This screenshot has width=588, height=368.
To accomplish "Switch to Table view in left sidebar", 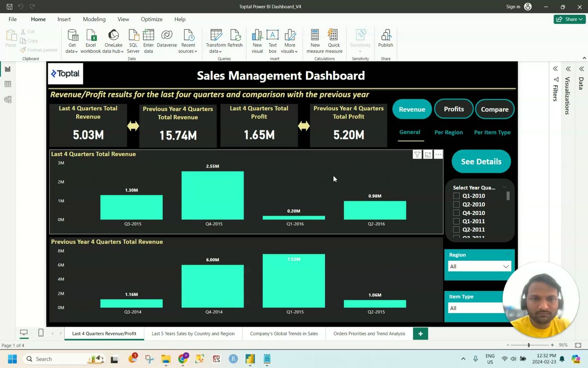I will 8,84.
